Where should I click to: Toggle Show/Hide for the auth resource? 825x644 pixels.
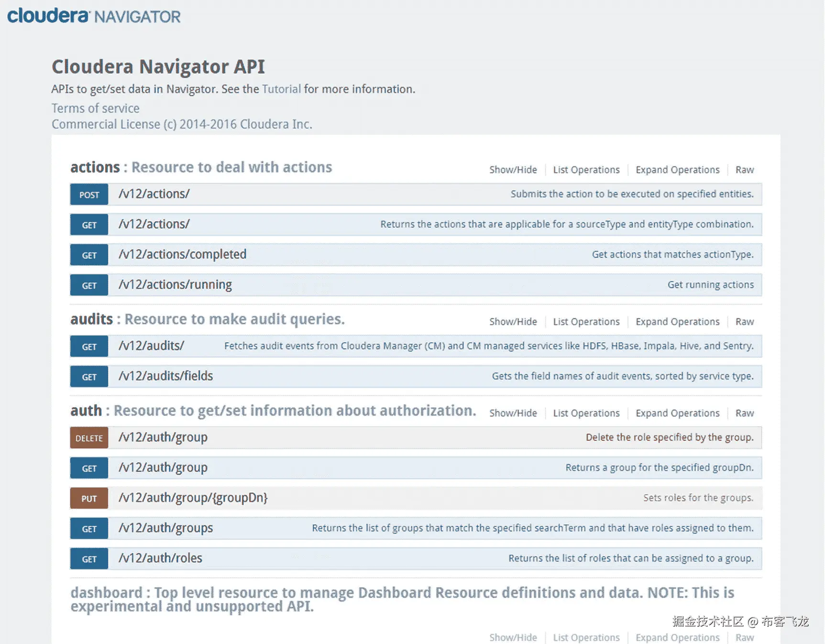pos(513,413)
